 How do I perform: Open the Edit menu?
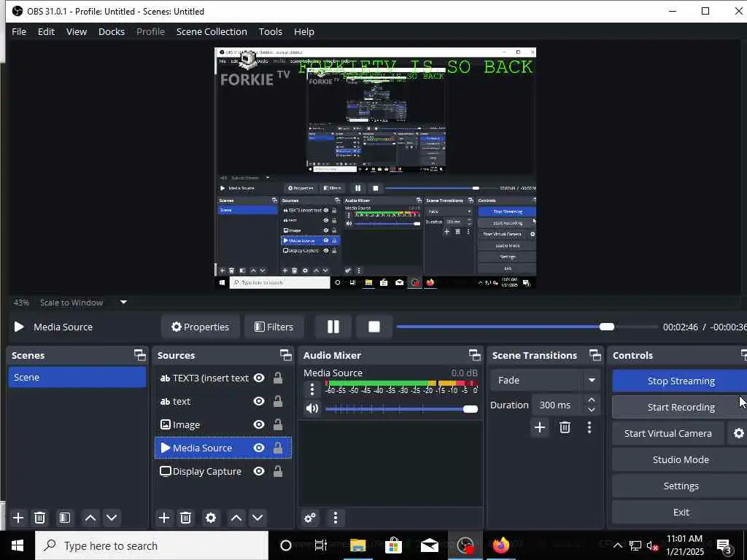tap(46, 31)
